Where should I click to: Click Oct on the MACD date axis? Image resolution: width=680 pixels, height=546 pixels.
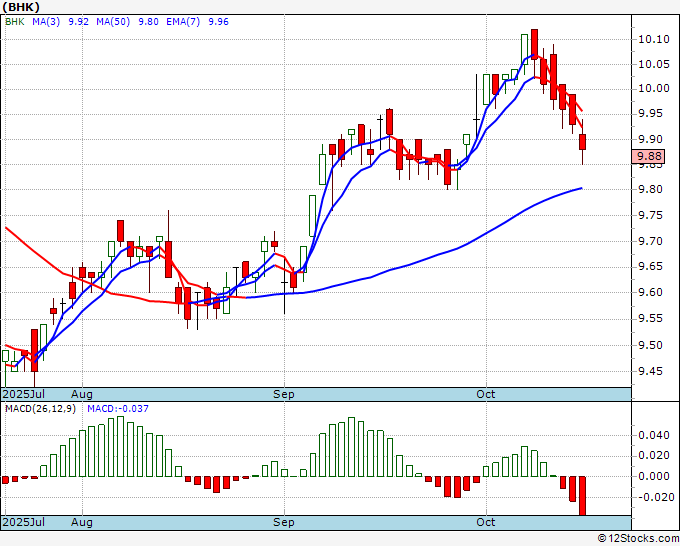tap(486, 522)
